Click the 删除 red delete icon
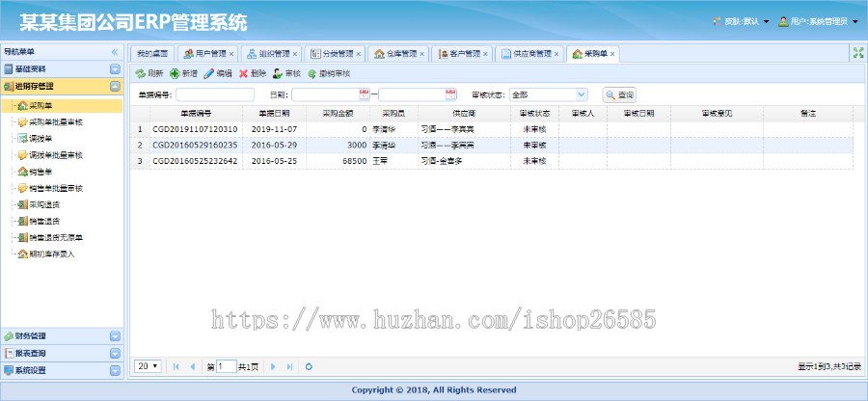The width and height of the screenshot is (868, 401). 243,73
